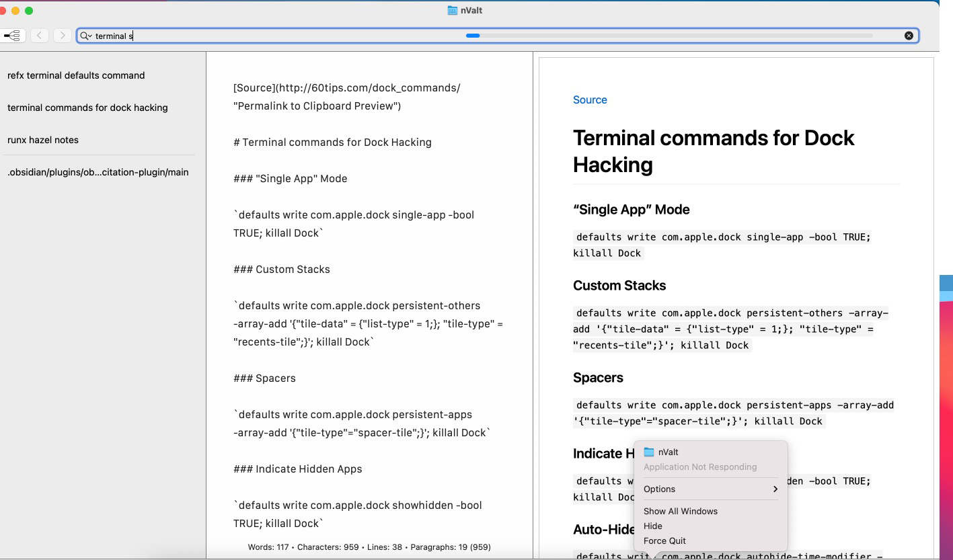Open the Source link in the preview
953x560 pixels.
pyautogui.click(x=590, y=100)
